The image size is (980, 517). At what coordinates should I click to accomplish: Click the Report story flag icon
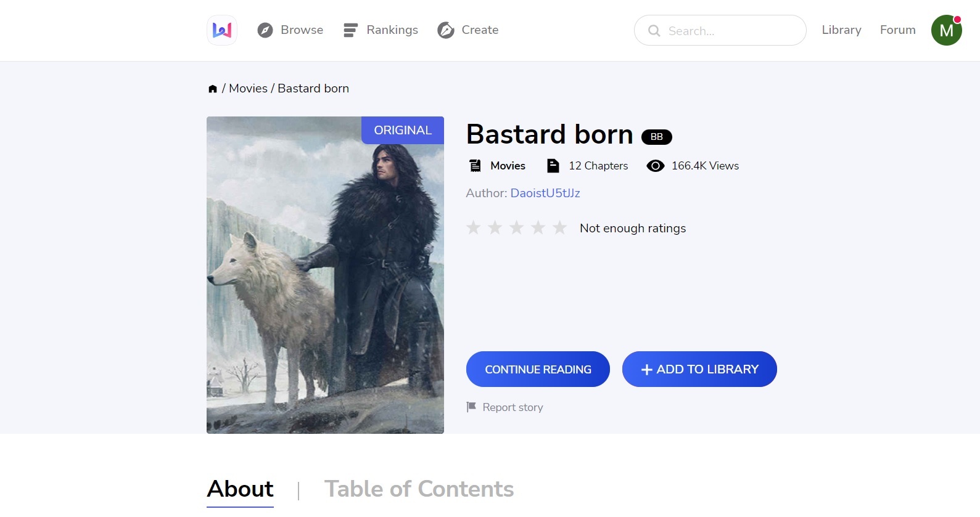click(x=471, y=407)
